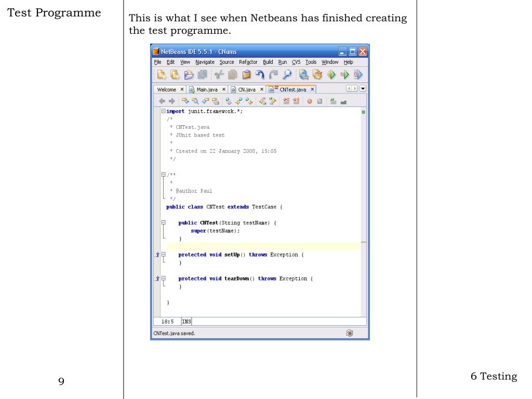Click the 'super(testName);' code line
532x399 pixels.
[215, 231]
